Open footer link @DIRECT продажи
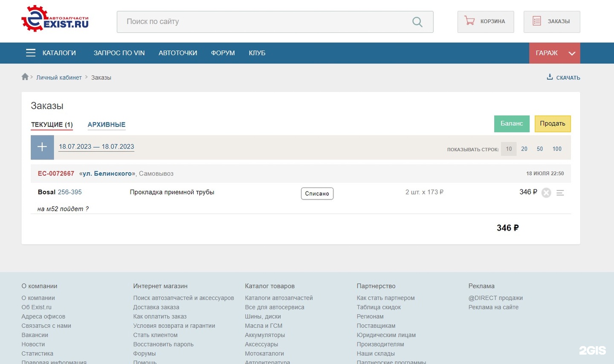 point(495,298)
